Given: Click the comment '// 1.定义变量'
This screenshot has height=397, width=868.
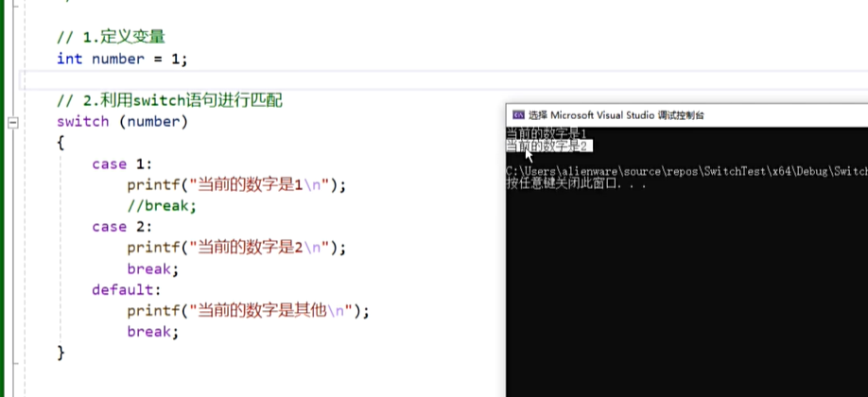Looking at the screenshot, I should point(111,37).
